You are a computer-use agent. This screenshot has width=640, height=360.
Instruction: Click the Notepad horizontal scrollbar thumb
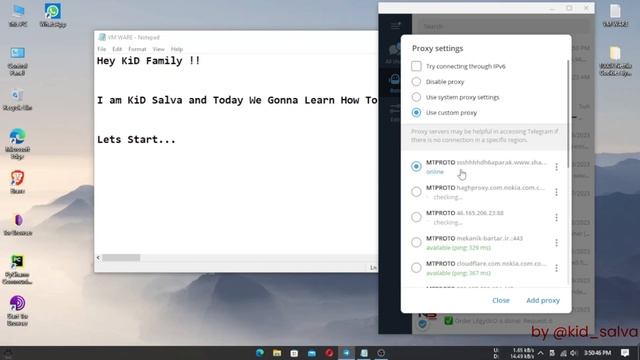coord(121,258)
